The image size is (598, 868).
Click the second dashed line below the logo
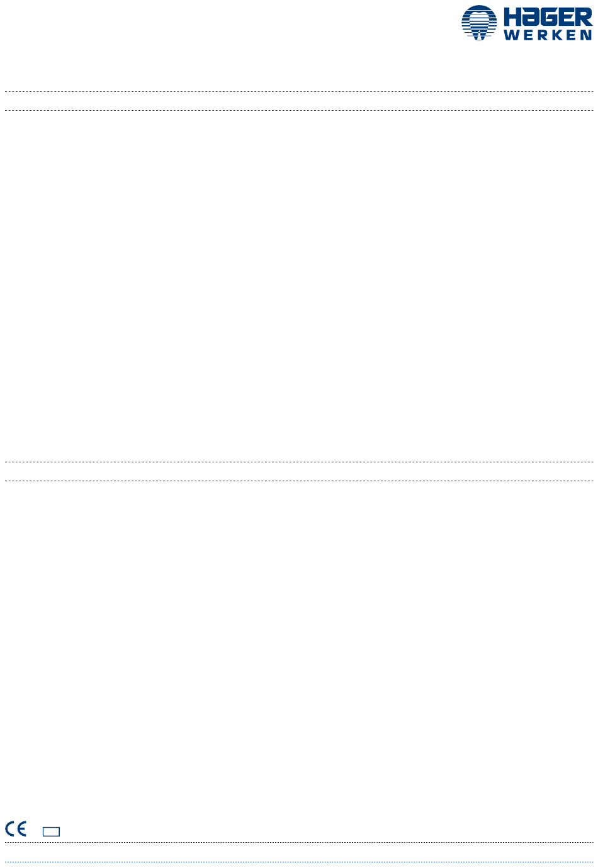pyautogui.click(x=299, y=110)
